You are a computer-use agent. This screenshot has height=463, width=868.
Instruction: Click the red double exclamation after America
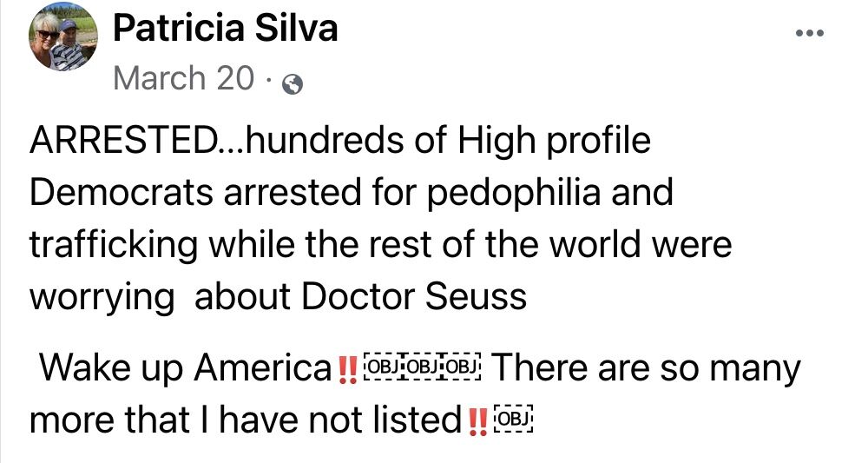coord(347,370)
